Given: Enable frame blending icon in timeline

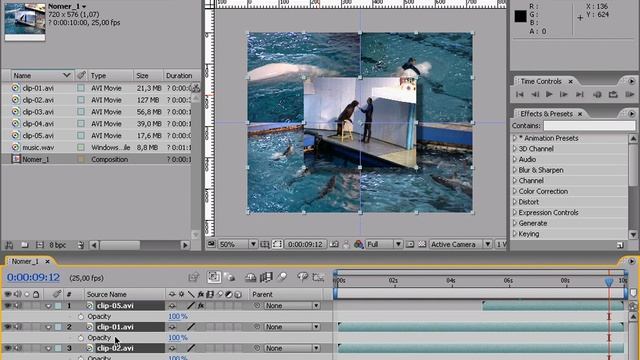Looking at the screenshot, I should pyautogui.click(x=266, y=278).
